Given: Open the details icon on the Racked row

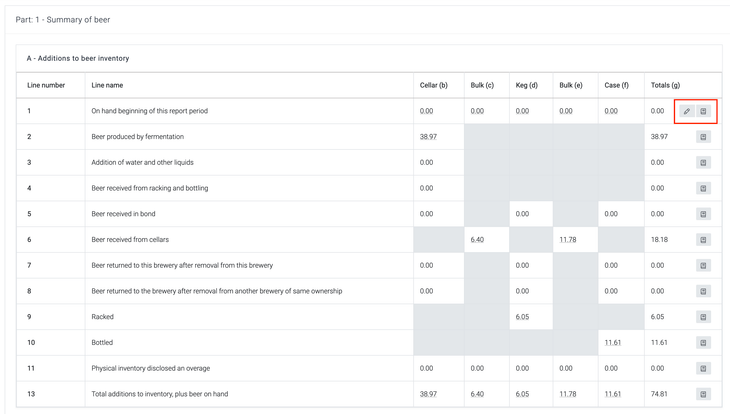Looking at the screenshot, I should tap(703, 317).
